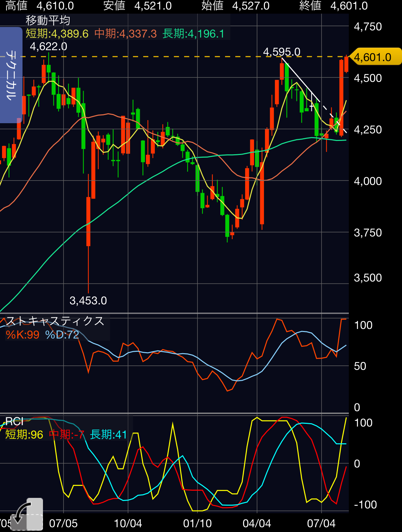Open the テクニカル side tab
This screenshot has width=402, height=532.
point(11,75)
